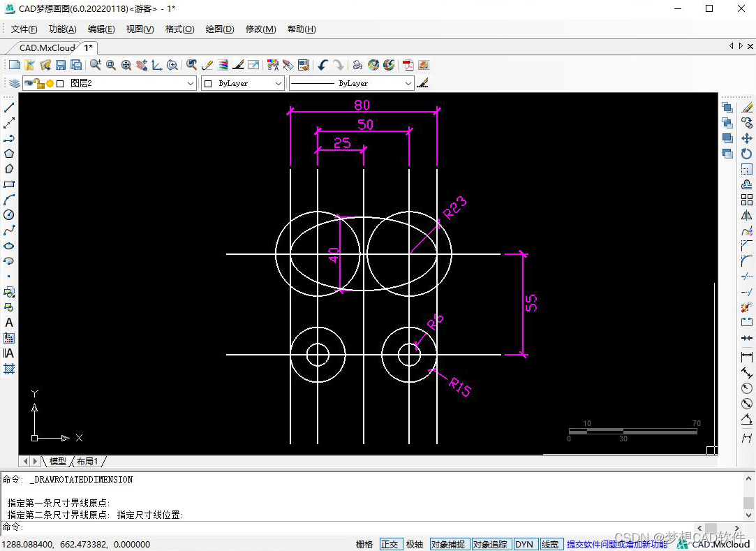Click the layout tabs scroll-right arrow
Screen dimensions: 756x551
coord(35,461)
